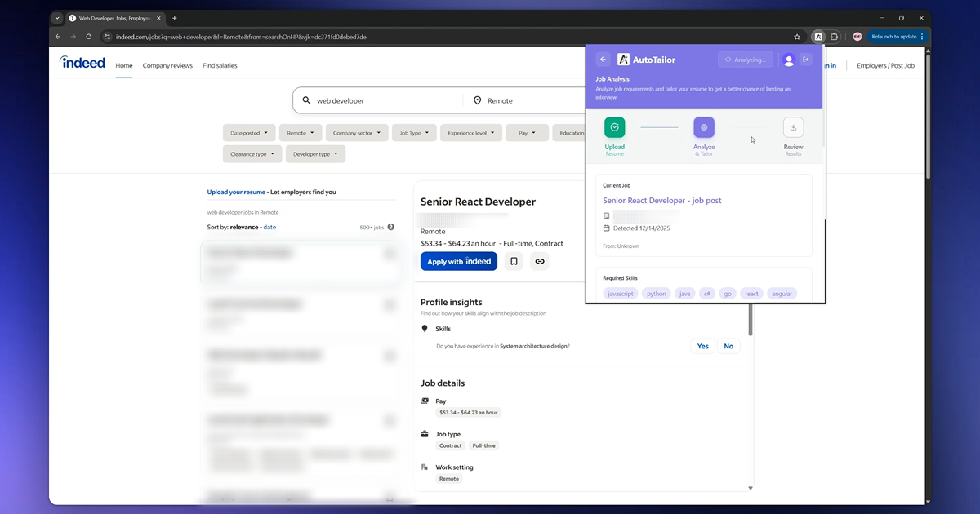This screenshot has height=514, width=980.
Task: Click the bookmark icon next to Apply
Action: pyautogui.click(x=514, y=261)
